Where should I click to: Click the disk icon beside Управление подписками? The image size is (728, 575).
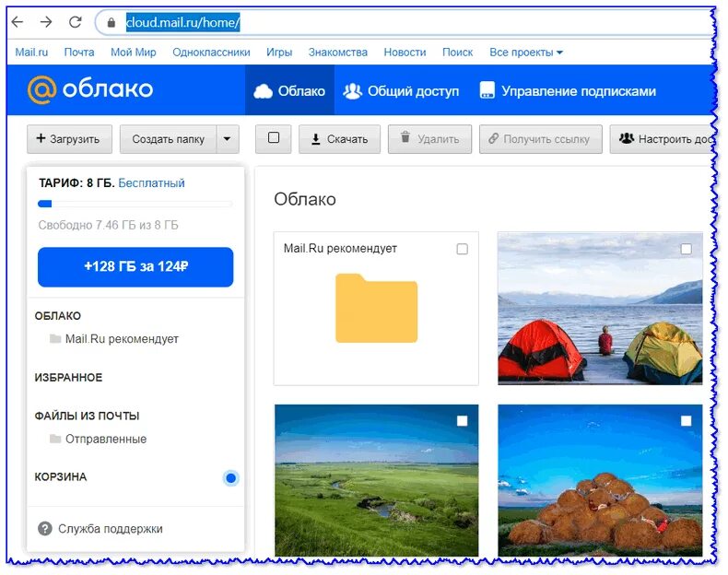click(x=487, y=90)
